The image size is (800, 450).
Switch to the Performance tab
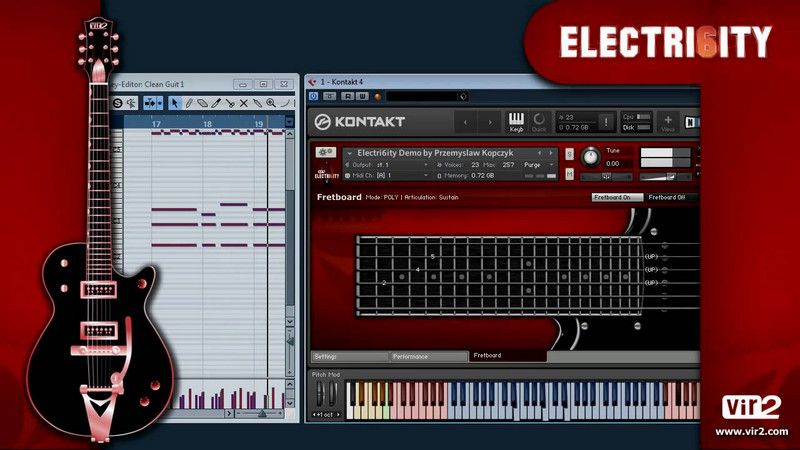click(x=429, y=357)
